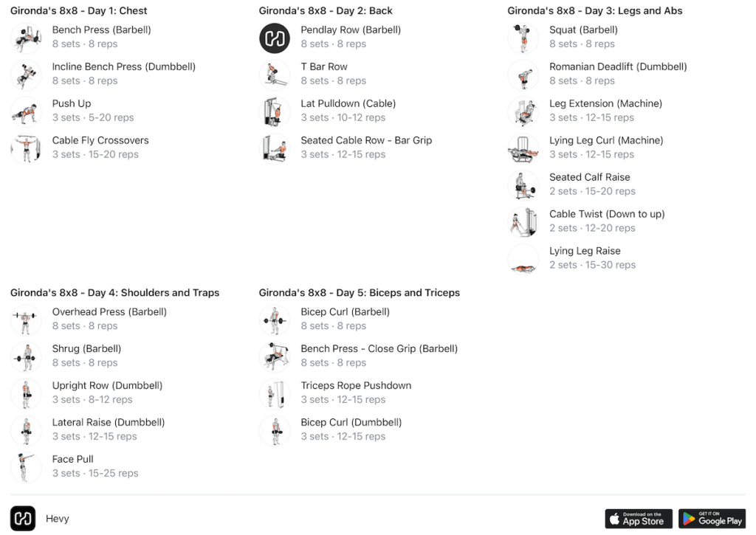The image size is (756, 535).
Task: Click the Lying Leg Curl machine icon
Action: pos(523,148)
